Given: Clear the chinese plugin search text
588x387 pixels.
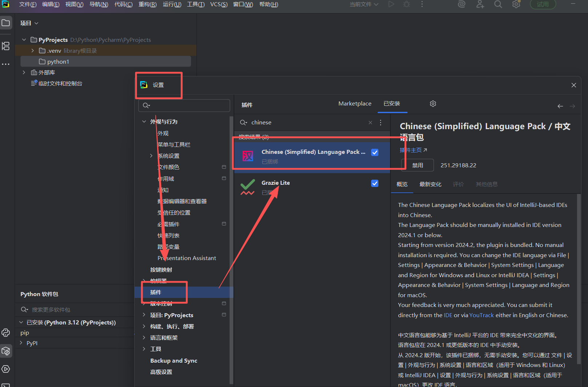Looking at the screenshot, I should [370, 123].
